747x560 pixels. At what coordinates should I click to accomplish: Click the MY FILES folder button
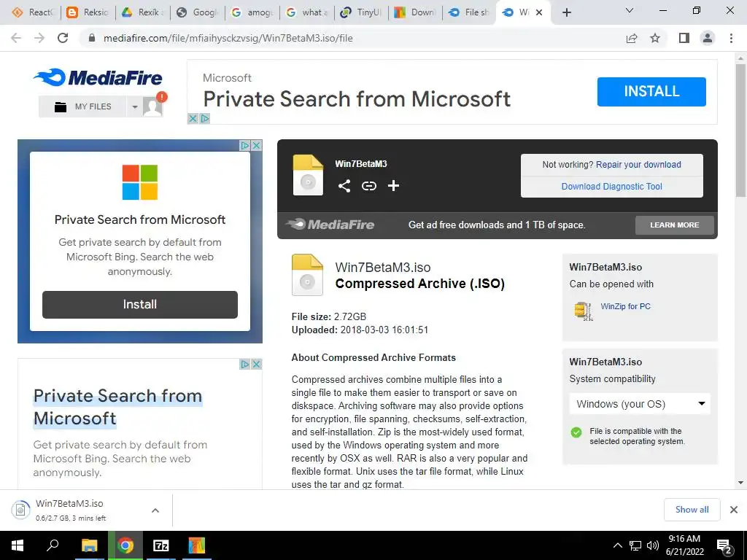(x=83, y=106)
